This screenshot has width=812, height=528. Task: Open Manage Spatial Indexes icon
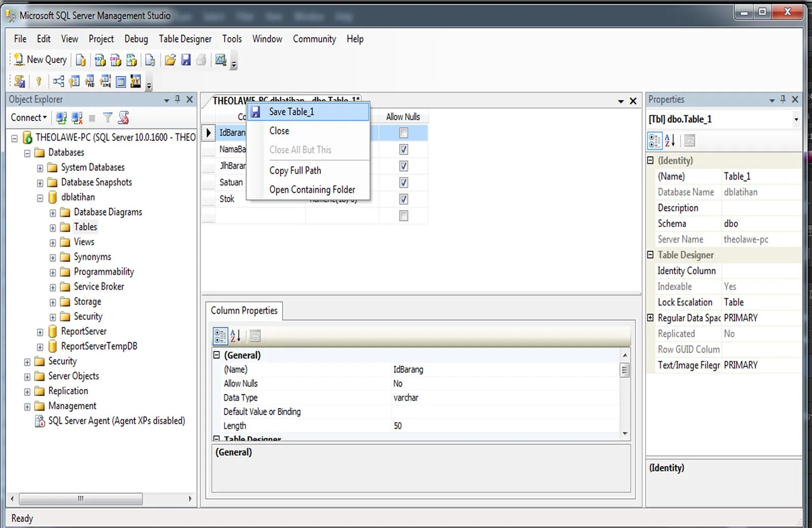[136, 81]
